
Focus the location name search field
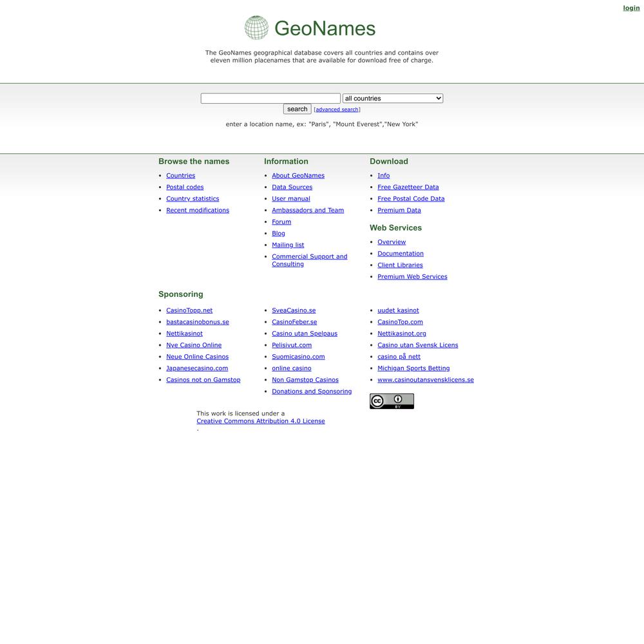tap(270, 98)
